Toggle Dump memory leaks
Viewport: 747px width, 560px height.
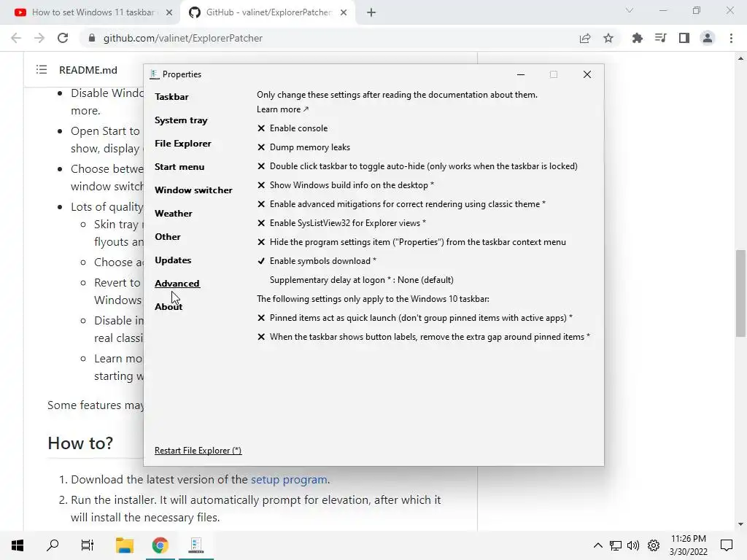tap(303, 147)
